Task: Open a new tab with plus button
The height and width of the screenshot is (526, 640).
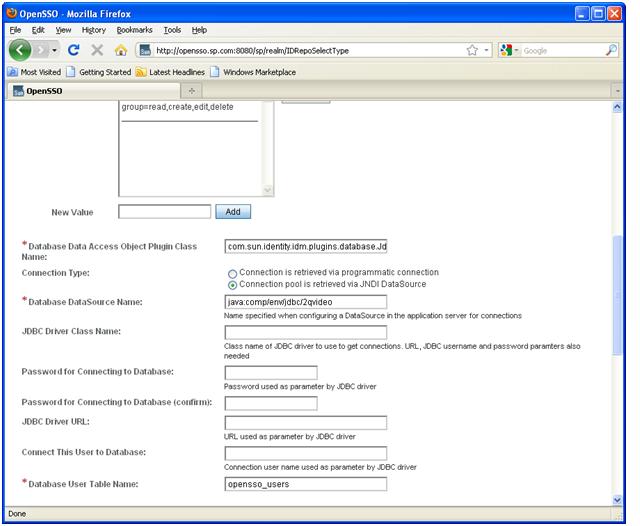Action: click(191, 91)
